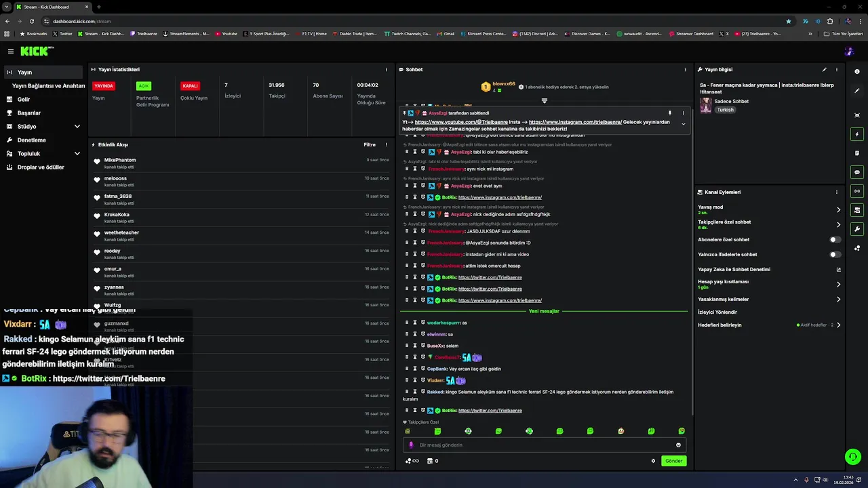Viewport: 868px width, 488px height.
Task: Open the youtube.com/@Trielbaenre link in pinned message
Action: point(461,122)
